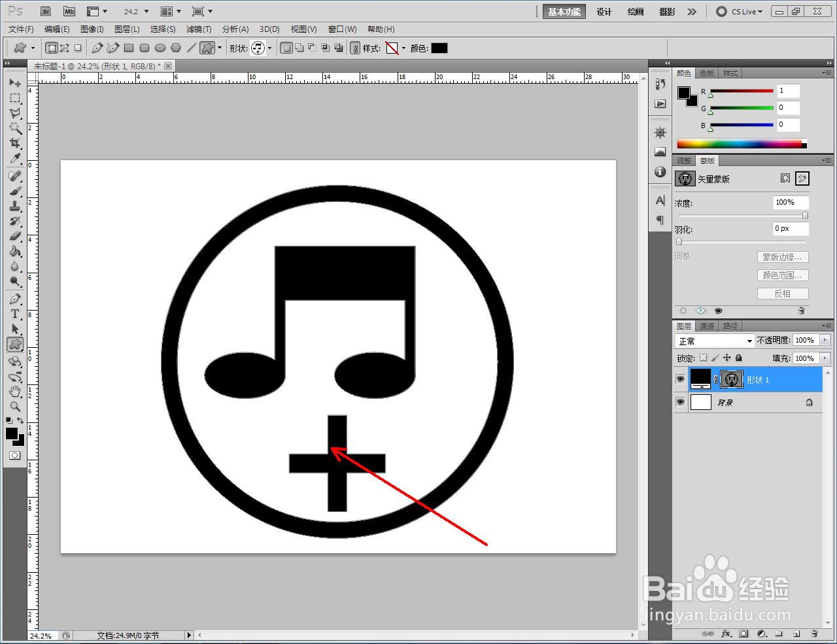Select the Clone Stamp tool
837x644 pixels.
15,206
